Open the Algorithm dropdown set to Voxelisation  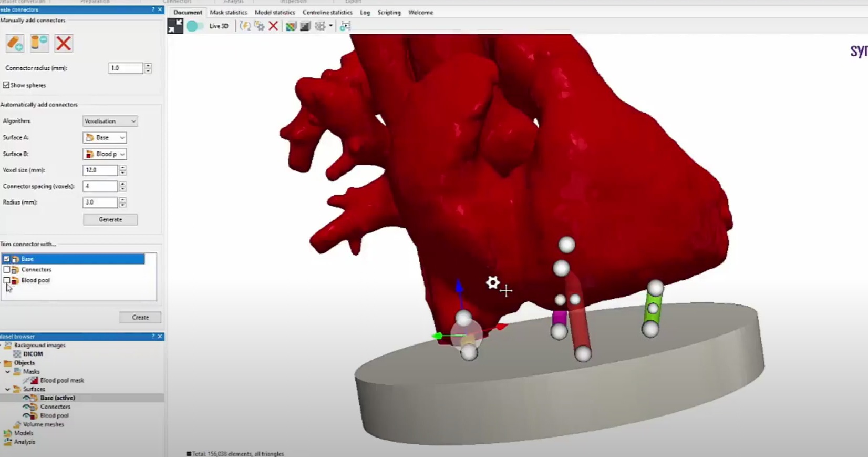click(110, 121)
